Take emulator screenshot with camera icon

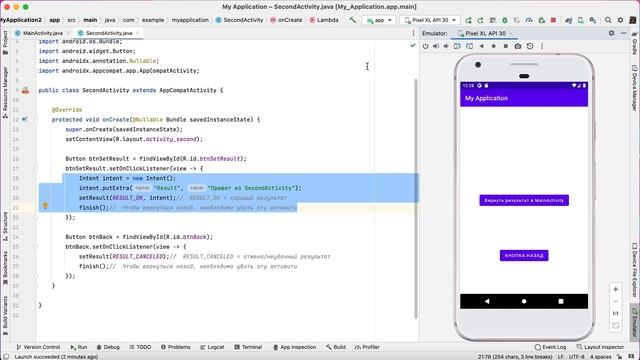[518, 46]
